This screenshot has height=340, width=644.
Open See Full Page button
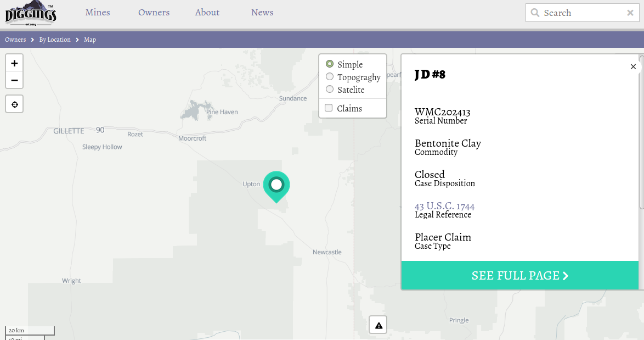[520, 275]
